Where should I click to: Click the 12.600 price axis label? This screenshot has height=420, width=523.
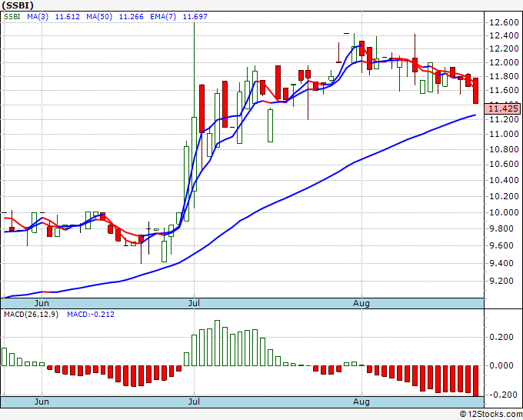(504, 22)
